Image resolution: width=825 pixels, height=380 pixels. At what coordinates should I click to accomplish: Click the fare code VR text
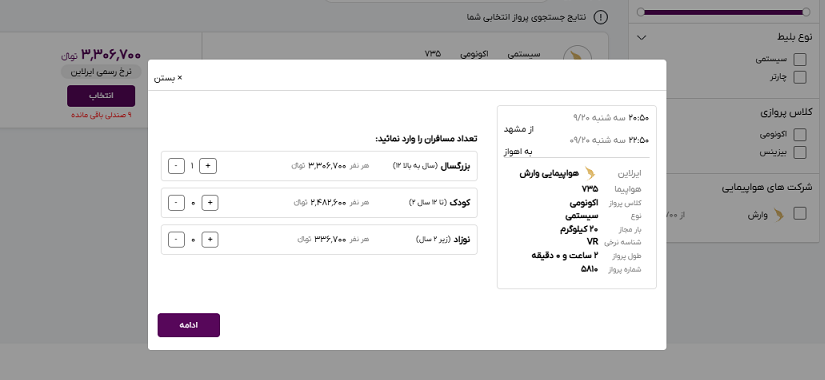tap(592, 242)
